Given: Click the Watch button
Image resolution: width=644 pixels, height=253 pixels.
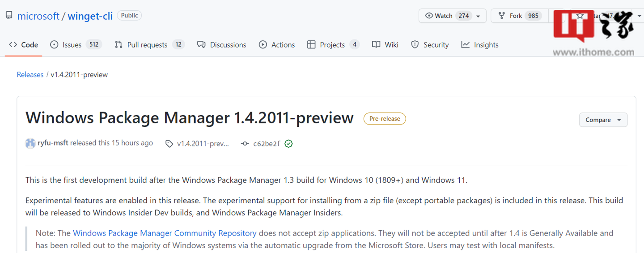Looking at the screenshot, I should click(452, 16).
